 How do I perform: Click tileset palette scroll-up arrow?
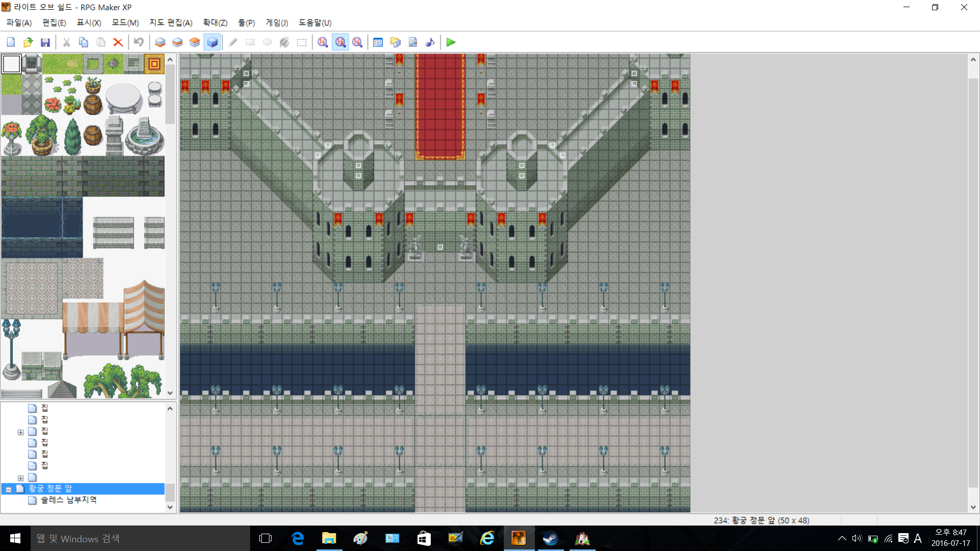[x=170, y=59]
